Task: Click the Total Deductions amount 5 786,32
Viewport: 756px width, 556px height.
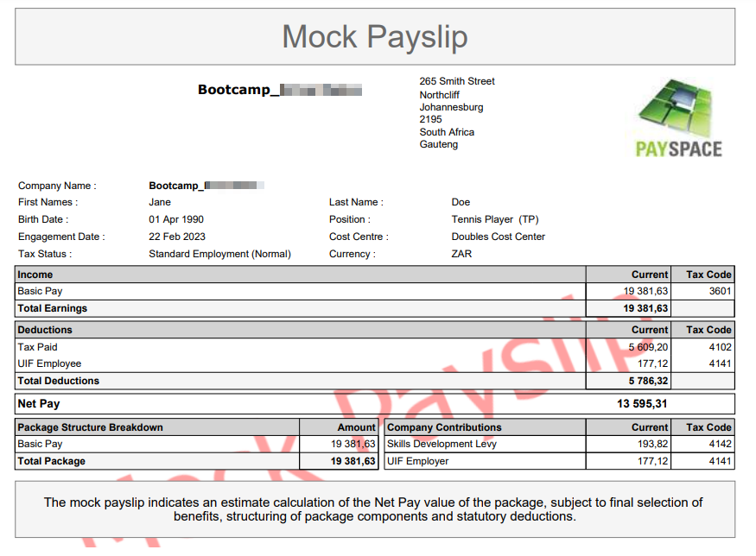Action: pos(645,381)
